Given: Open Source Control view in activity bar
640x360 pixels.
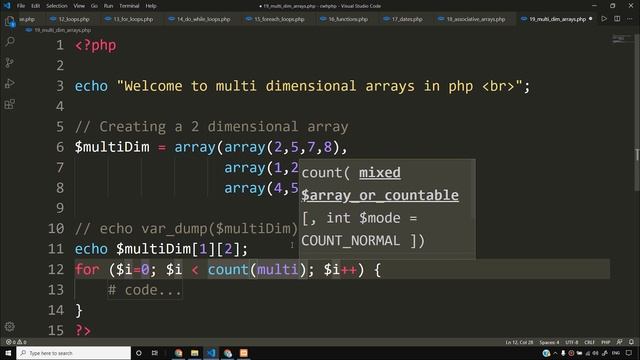Looking at the screenshot, I should click(x=10, y=62).
